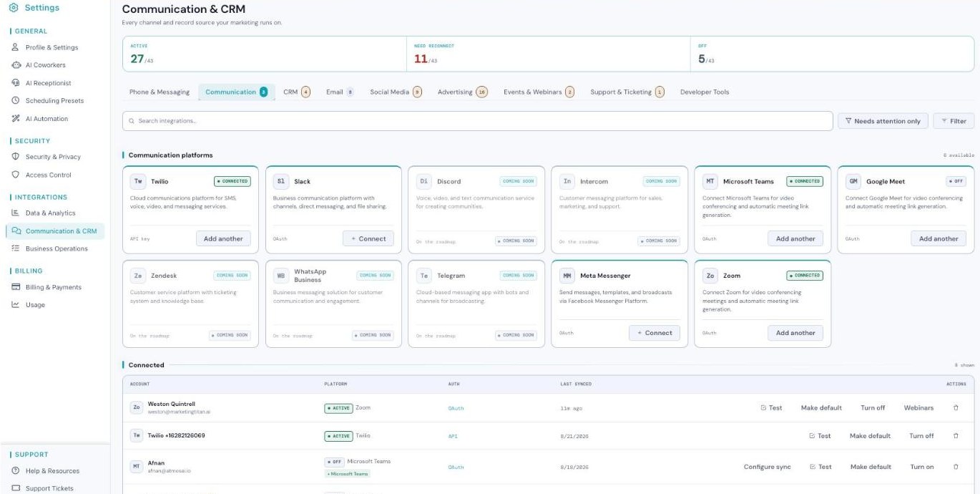The height and width of the screenshot is (494, 980).
Task: Open Access Control from the sidebar
Action: pos(48,175)
